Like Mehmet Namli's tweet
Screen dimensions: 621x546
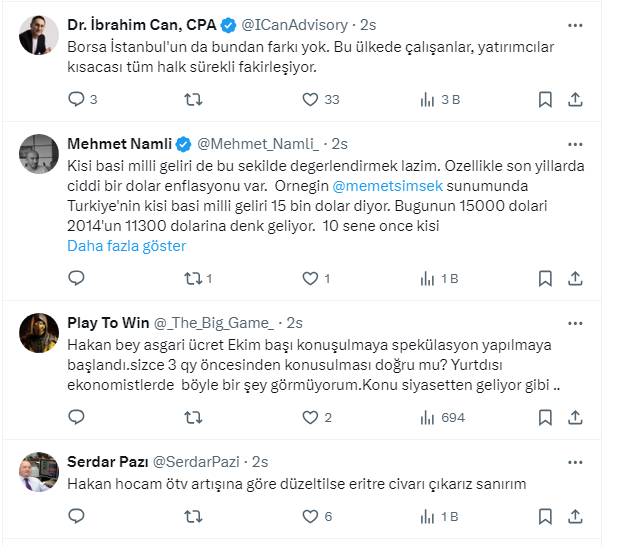310,279
